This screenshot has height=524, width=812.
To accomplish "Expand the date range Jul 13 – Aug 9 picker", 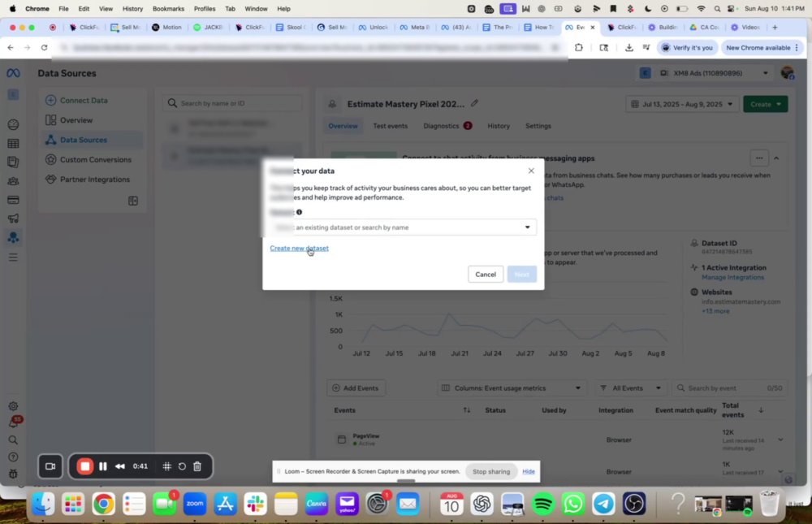I will point(682,104).
